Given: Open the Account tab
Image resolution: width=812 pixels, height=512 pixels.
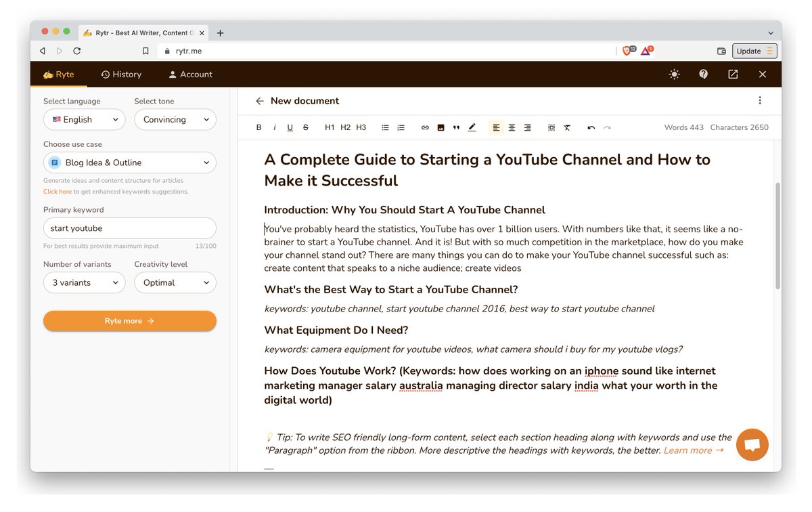Looking at the screenshot, I should click(x=190, y=74).
